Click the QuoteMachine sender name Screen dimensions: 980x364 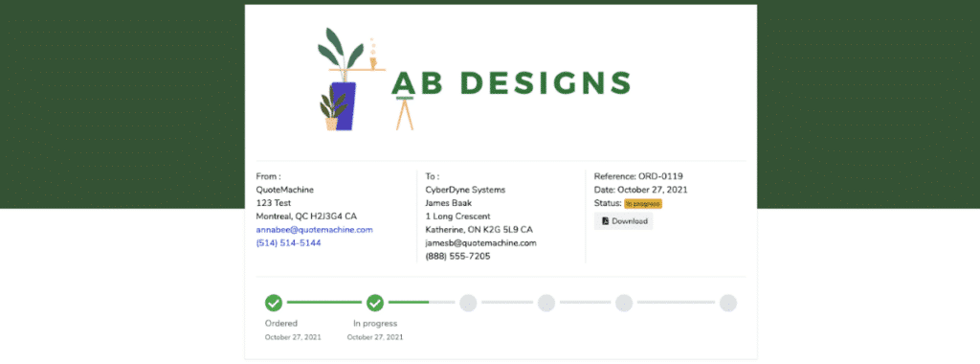[285, 190]
